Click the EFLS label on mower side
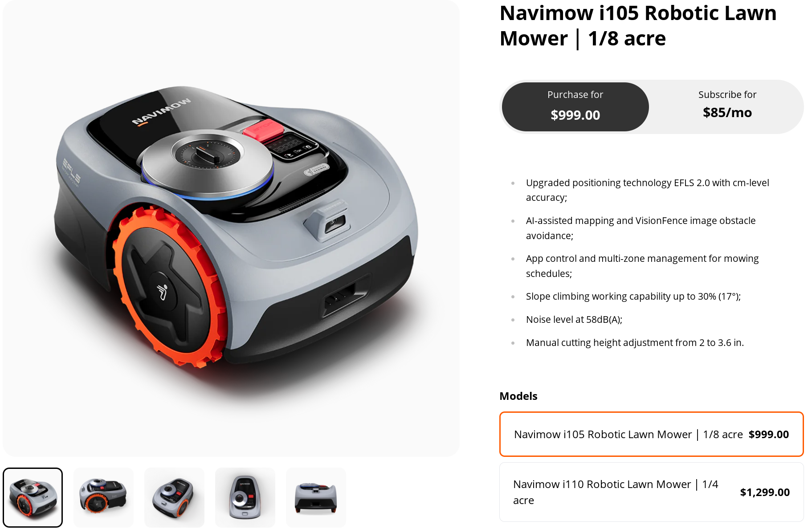812x529 pixels. tap(71, 172)
